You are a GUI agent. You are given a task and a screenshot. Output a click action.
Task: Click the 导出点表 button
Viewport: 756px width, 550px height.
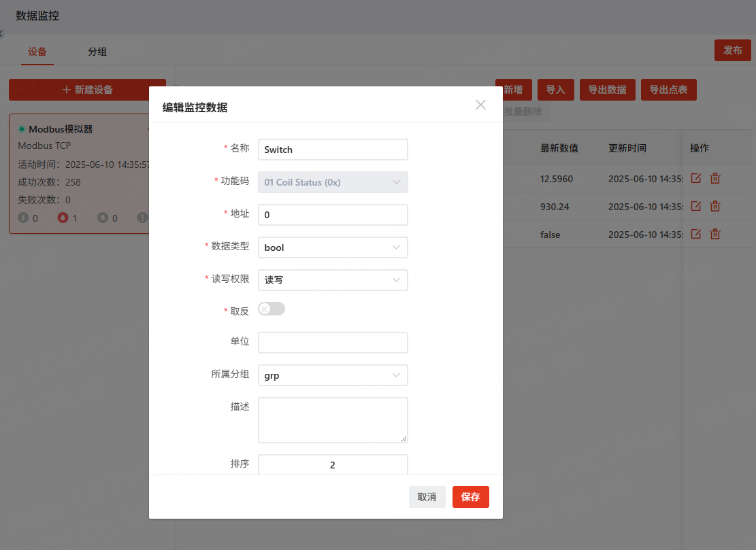[x=668, y=90]
